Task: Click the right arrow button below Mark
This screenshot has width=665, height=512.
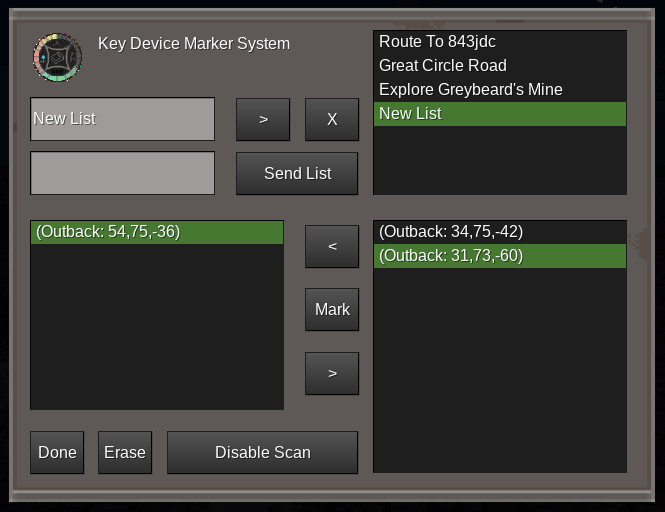Action: click(x=332, y=373)
